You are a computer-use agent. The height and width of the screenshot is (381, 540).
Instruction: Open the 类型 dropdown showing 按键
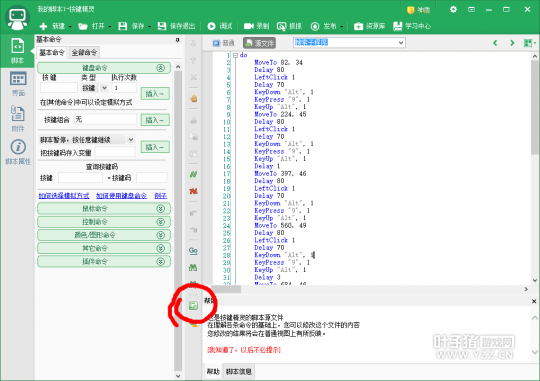tap(95, 88)
